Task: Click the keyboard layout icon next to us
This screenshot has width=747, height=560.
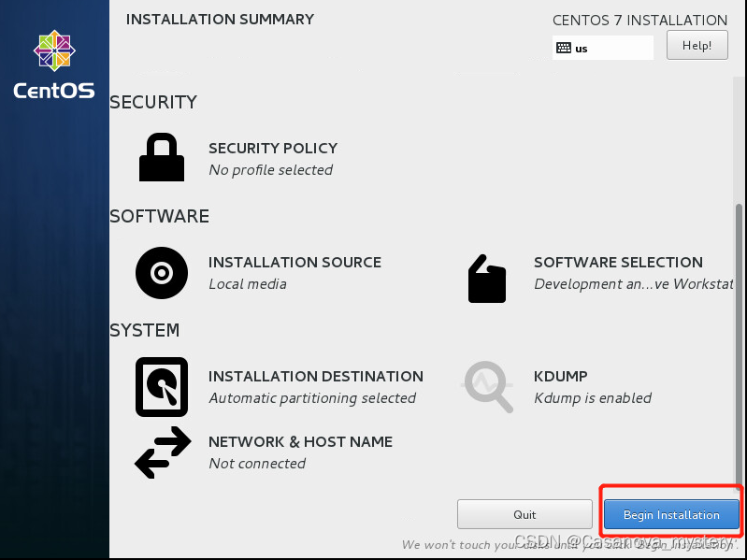Action: (x=564, y=48)
